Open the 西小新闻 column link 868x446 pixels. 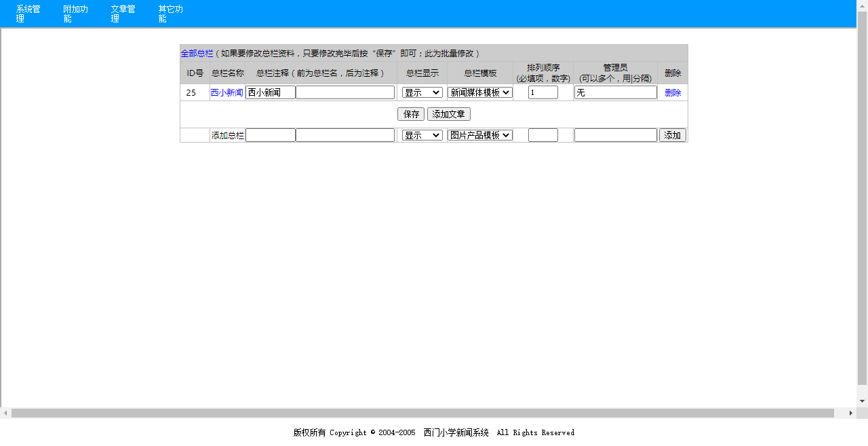point(226,92)
